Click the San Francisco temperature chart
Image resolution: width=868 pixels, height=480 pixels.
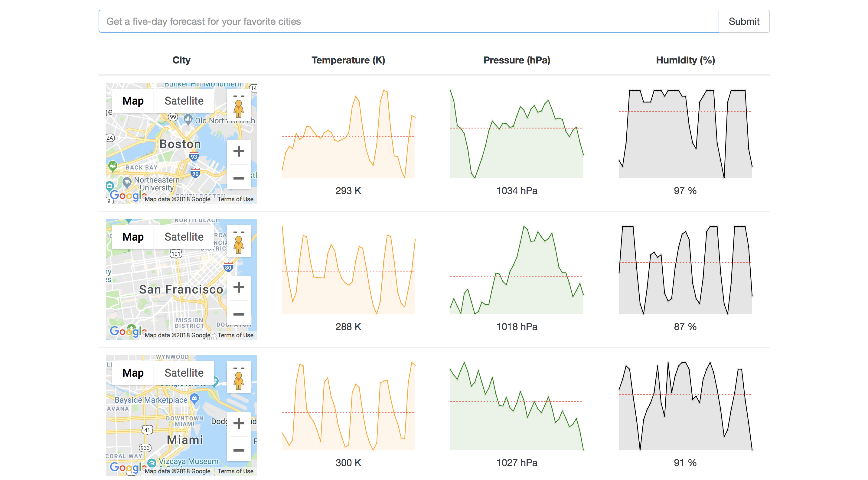[x=348, y=270]
